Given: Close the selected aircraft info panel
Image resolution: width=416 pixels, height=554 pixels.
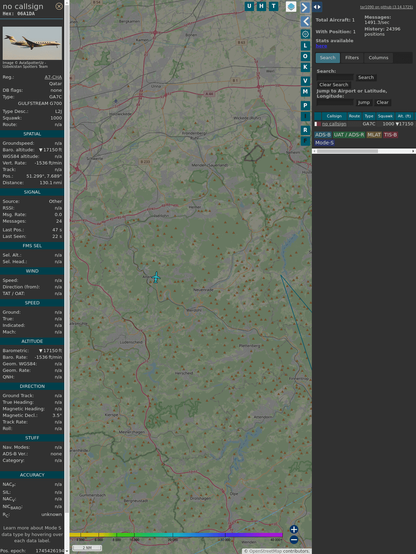Looking at the screenshot, I should point(59,6).
